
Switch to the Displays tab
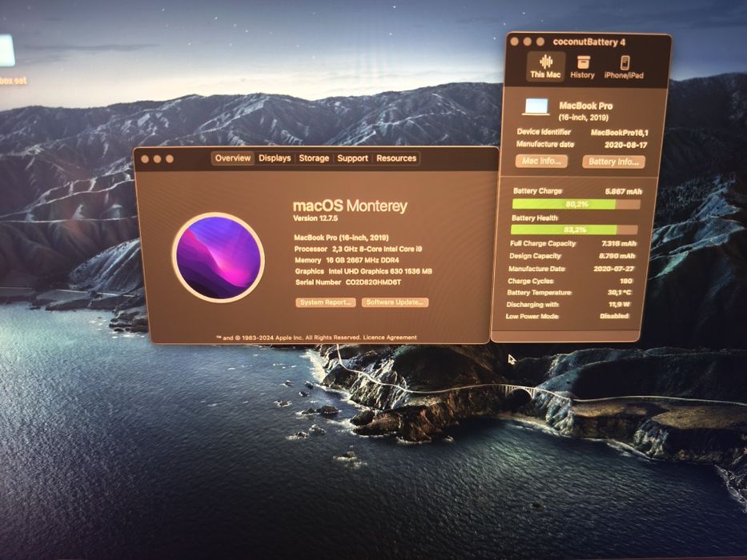pyautogui.click(x=275, y=158)
